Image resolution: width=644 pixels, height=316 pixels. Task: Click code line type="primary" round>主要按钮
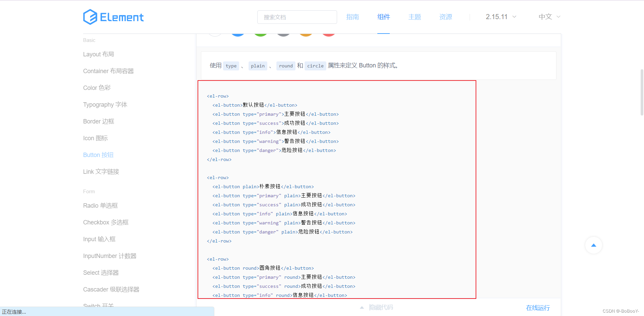(284, 277)
